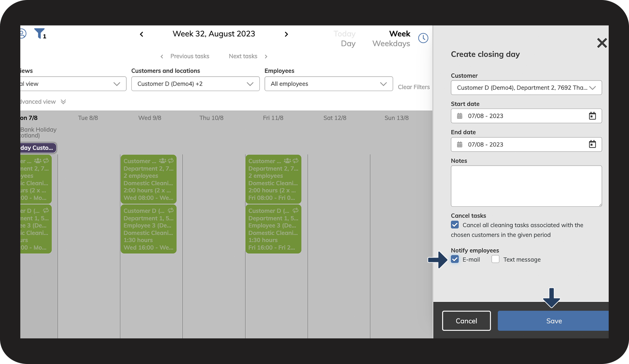Go to previous week arrow
Screen dimensions: 629x364
[x=141, y=34]
